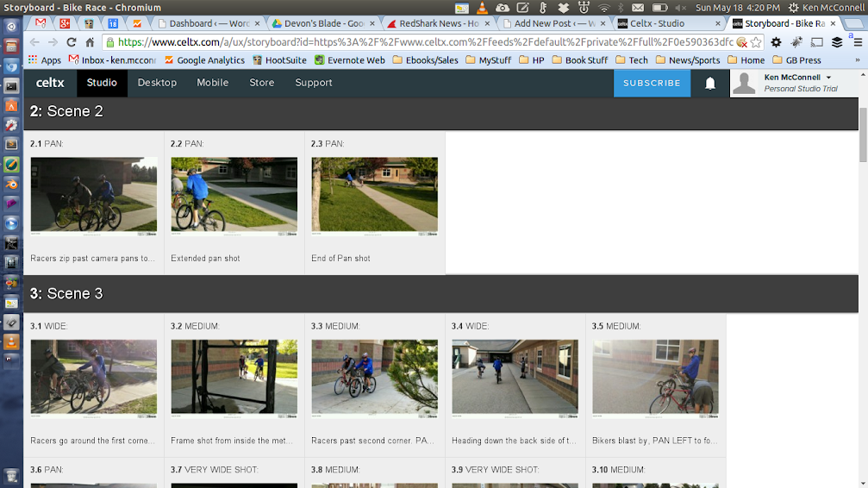Switch to the Celtx - Studio tab
Image resolution: width=868 pixels, height=488 pixels.
click(x=666, y=23)
